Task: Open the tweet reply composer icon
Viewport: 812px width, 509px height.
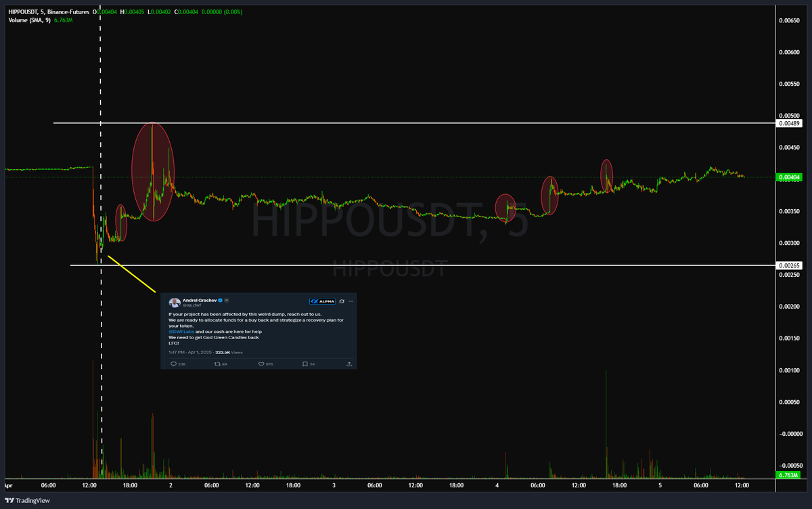Action: [173, 363]
